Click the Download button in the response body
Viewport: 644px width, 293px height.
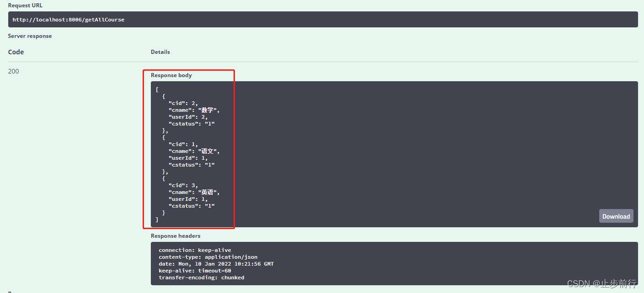point(616,216)
